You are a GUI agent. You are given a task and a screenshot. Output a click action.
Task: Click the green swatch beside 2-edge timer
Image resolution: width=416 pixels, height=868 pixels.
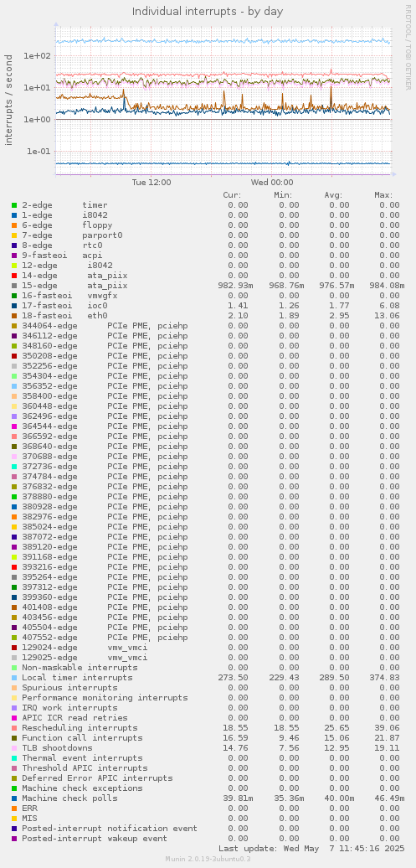[14, 205]
